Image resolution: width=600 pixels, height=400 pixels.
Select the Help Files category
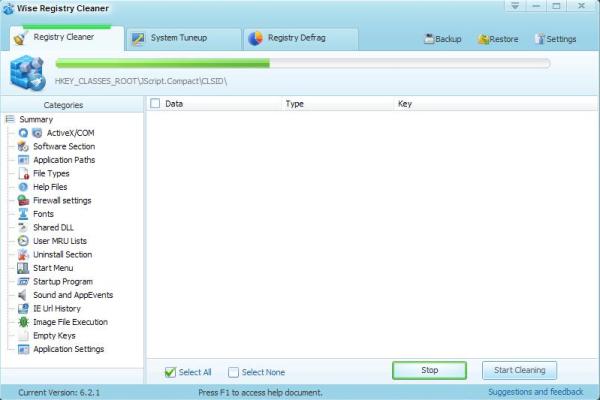pos(50,187)
